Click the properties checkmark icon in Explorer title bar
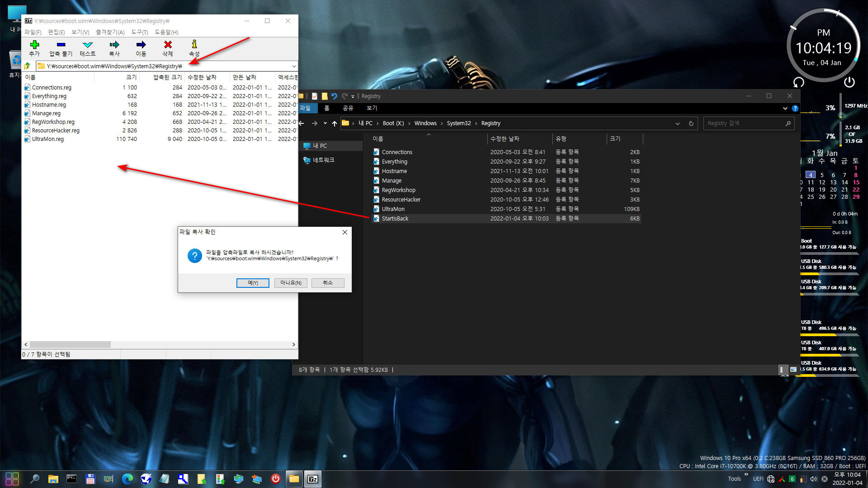The image size is (868, 488). click(315, 96)
